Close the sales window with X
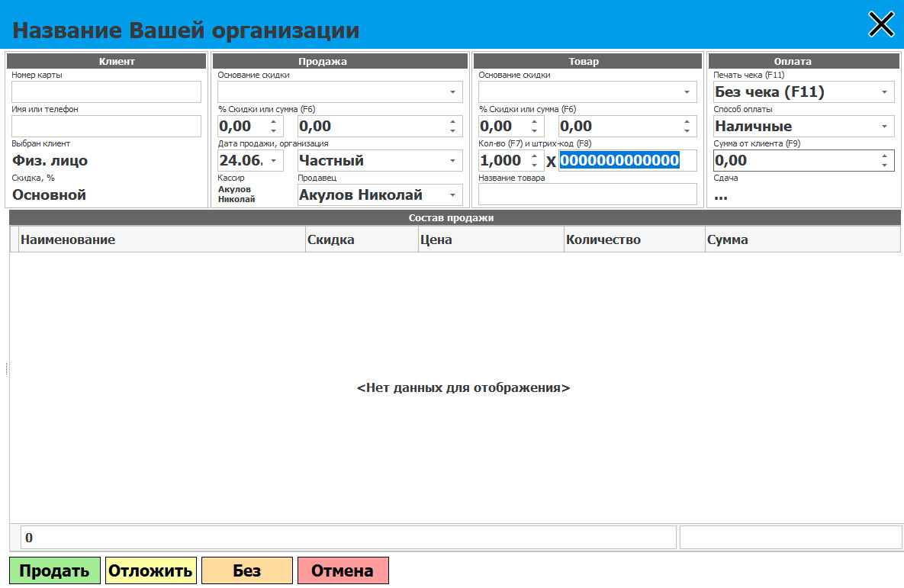The image size is (904, 588). point(881,24)
